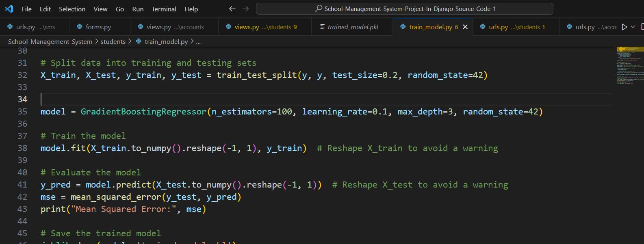Close the train_model.py tab
This screenshot has width=644, height=244.
[x=465, y=27]
